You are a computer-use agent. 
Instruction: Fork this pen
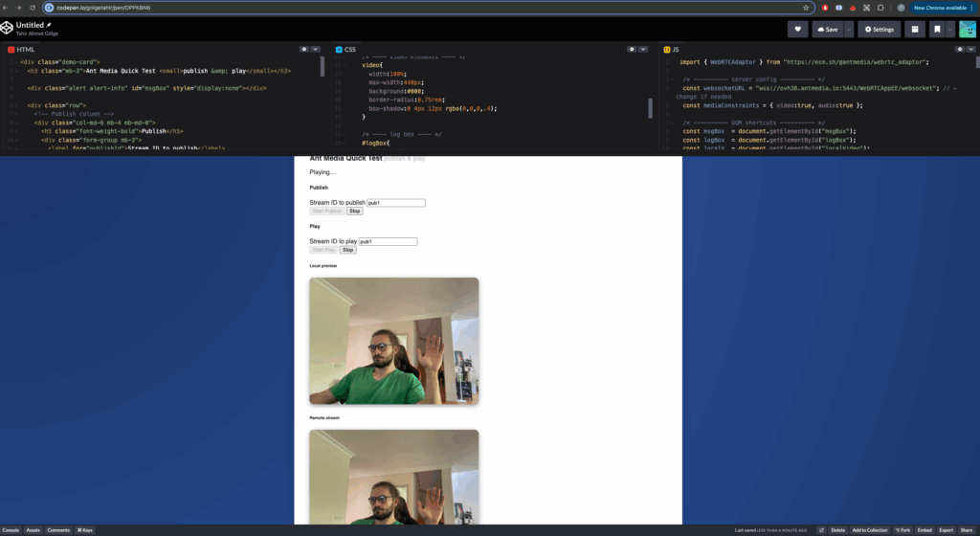[x=902, y=530]
